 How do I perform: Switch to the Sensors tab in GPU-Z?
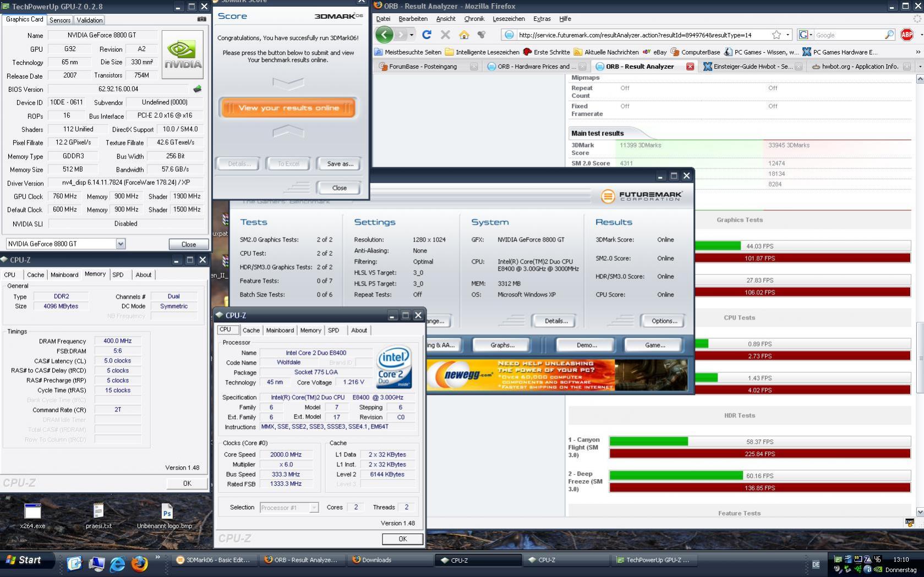pos(60,20)
